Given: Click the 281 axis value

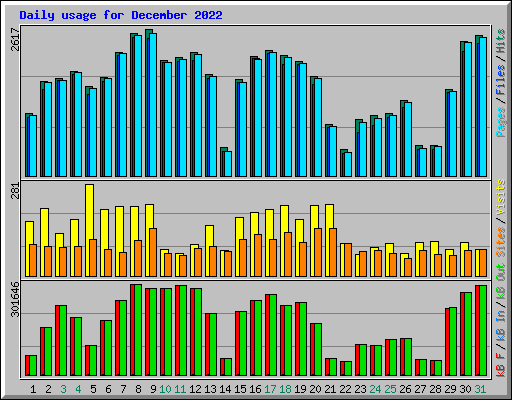Looking at the screenshot, I should click(x=15, y=191).
